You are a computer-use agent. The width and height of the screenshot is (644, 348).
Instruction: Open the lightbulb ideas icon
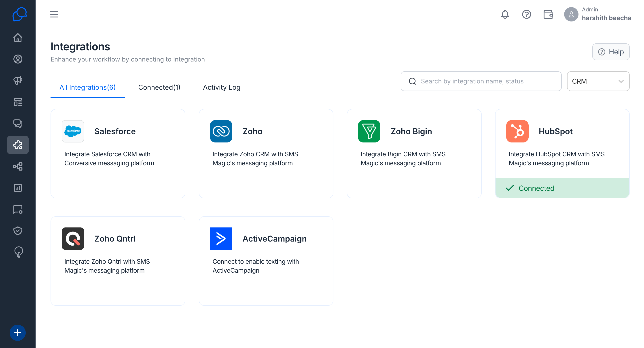click(19, 252)
